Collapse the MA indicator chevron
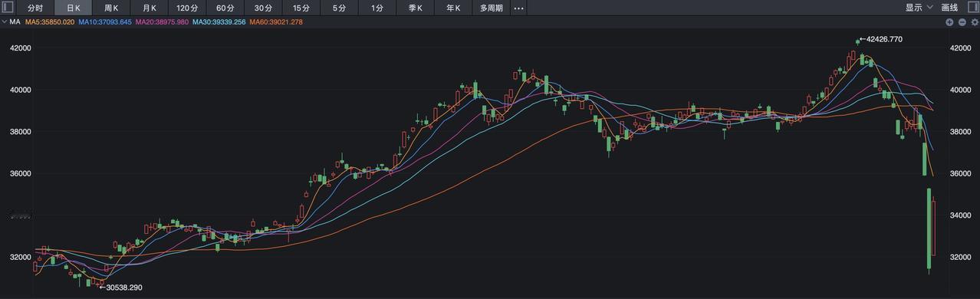980x299 pixels. [x=5, y=22]
